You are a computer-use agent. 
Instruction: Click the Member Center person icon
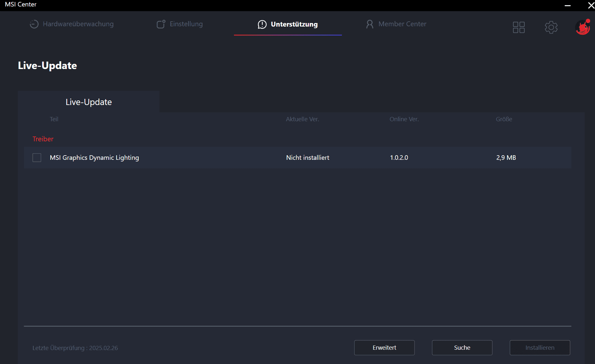[370, 24]
